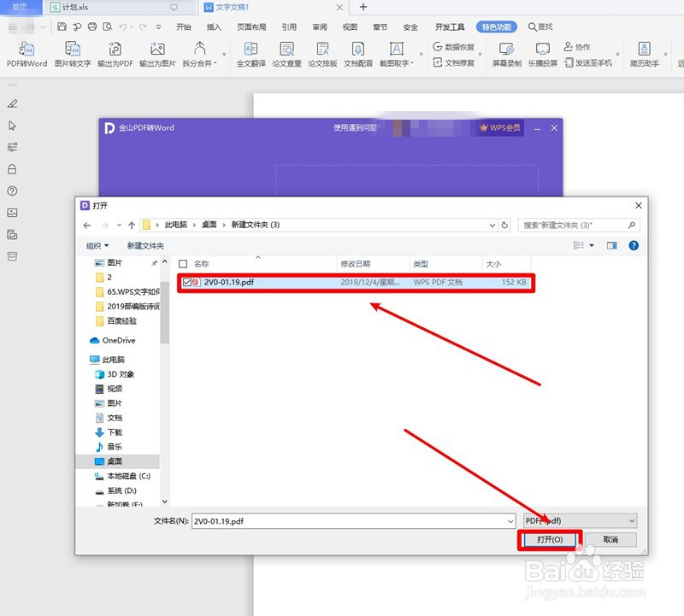This screenshot has width=684, height=616.
Task: Click the 文档配音 icon
Action: 358,54
